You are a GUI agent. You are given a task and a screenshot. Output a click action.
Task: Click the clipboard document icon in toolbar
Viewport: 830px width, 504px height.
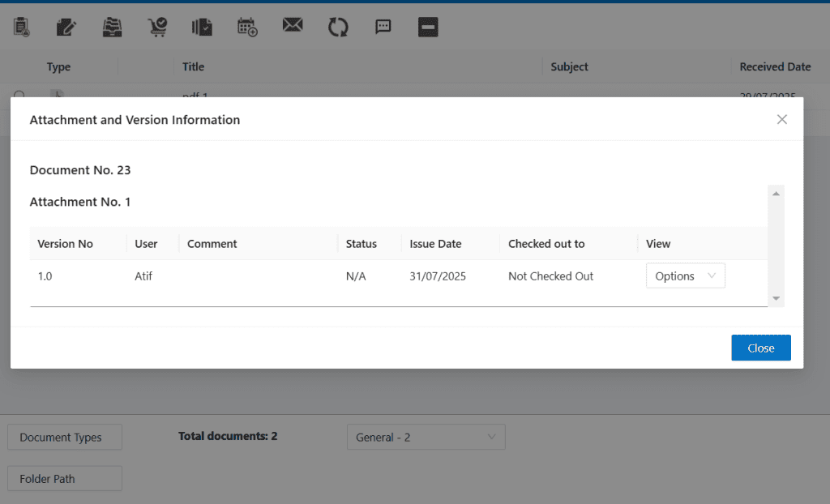[x=22, y=27]
